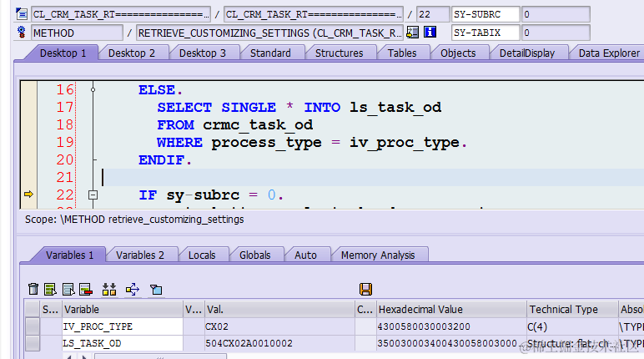This screenshot has width=644, height=359.
Task: Click the IV_PROC_TYPE variable name cell
Action: coord(122,326)
